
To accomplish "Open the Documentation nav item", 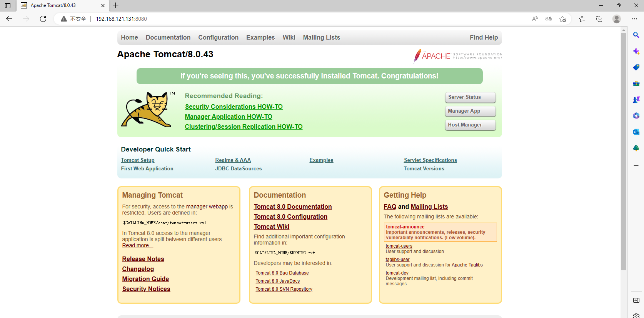I will point(168,38).
